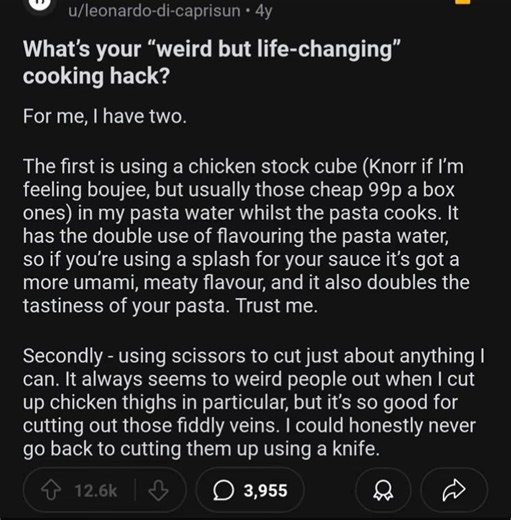Viewport: 511px width, 520px height.
Task: Click the chicken stock cube paragraph
Action: coord(246,236)
